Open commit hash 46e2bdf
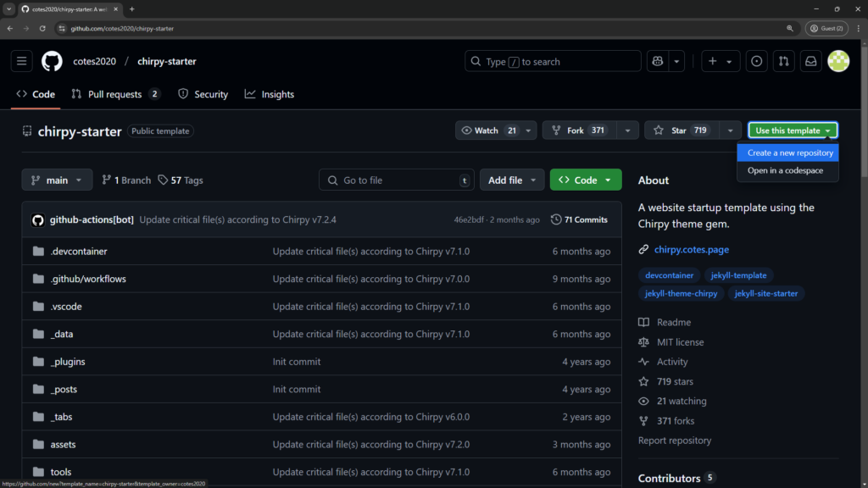The width and height of the screenshot is (868, 488). pyautogui.click(x=468, y=219)
